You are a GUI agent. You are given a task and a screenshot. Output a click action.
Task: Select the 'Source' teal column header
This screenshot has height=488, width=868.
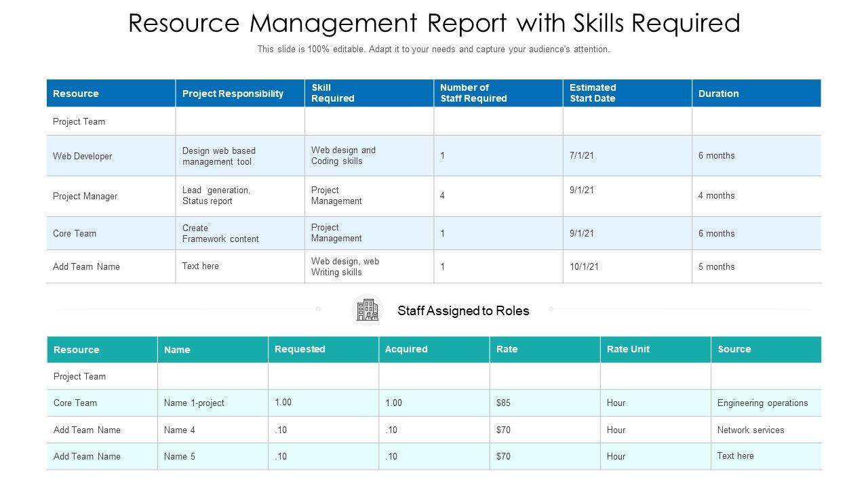[766, 350]
